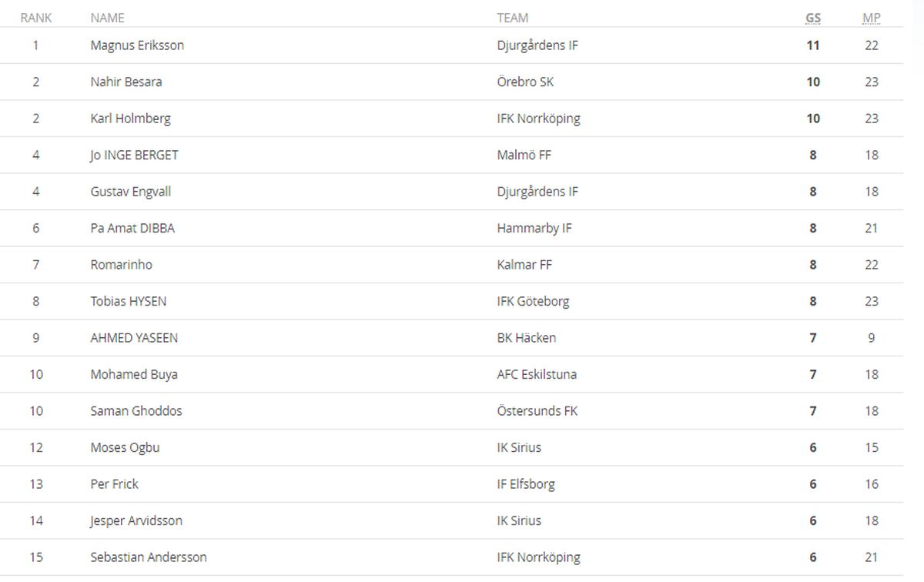Click the NAME column header
The height and width of the screenshot is (582, 924).
click(107, 18)
